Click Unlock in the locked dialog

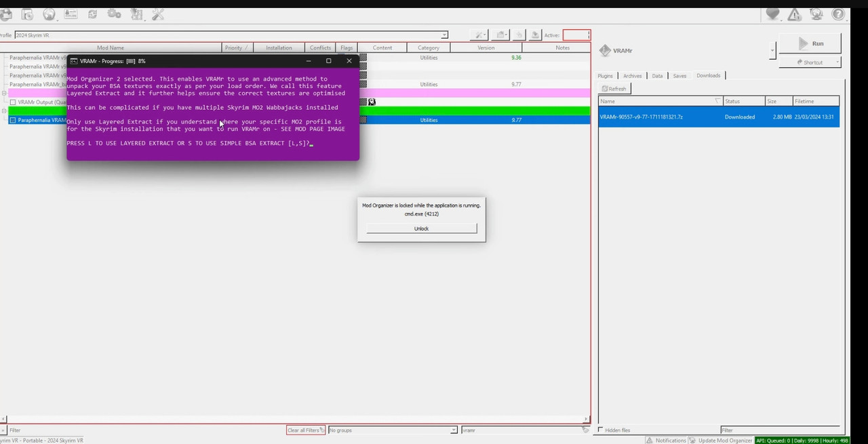(x=422, y=228)
